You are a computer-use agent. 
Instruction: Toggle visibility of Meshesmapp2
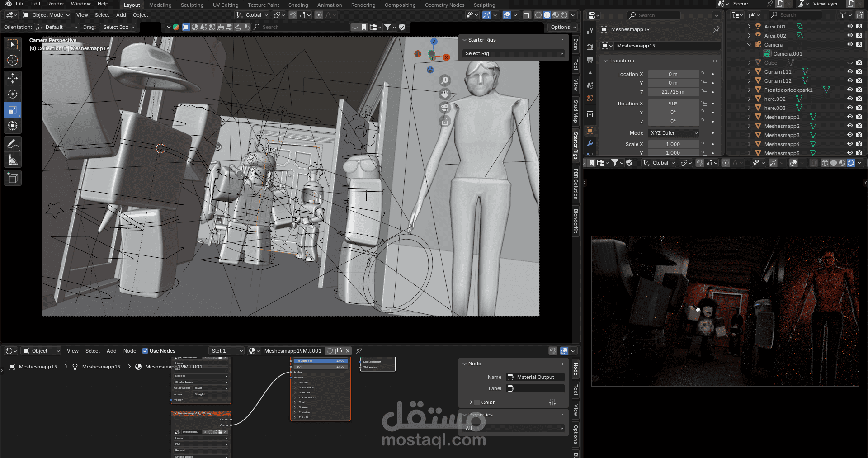(x=850, y=126)
